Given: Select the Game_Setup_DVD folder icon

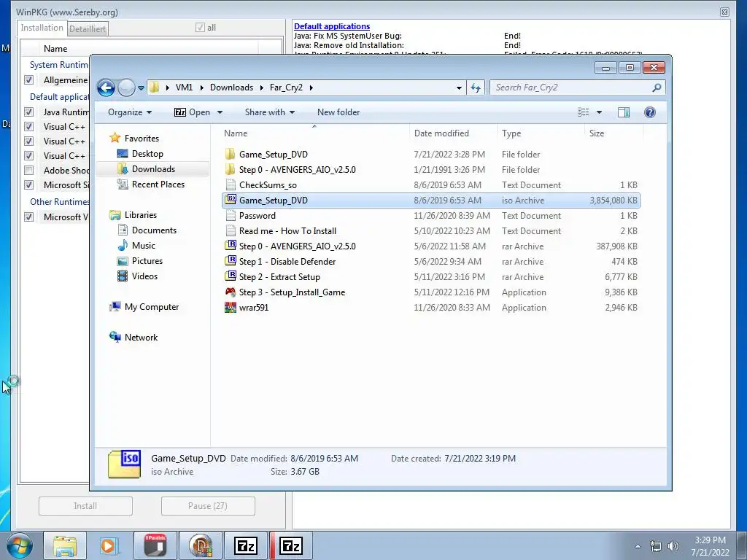Looking at the screenshot, I should click(x=230, y=155).
